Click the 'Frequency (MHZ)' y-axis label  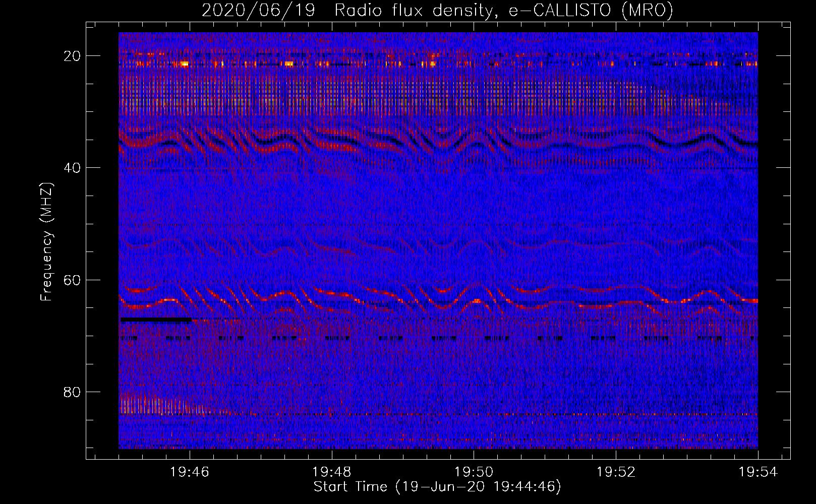point(46,242)
